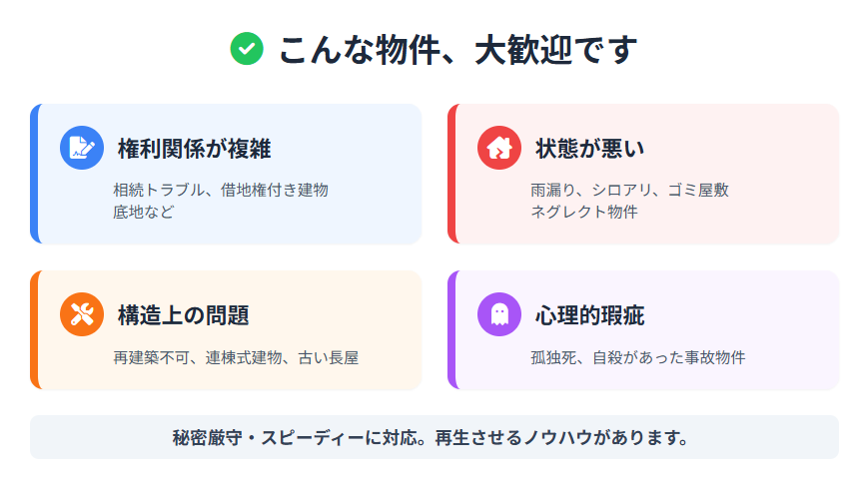868x488 pixels.
Task: Click the green checkmark icon beside the title
Action: coord(247,49)
